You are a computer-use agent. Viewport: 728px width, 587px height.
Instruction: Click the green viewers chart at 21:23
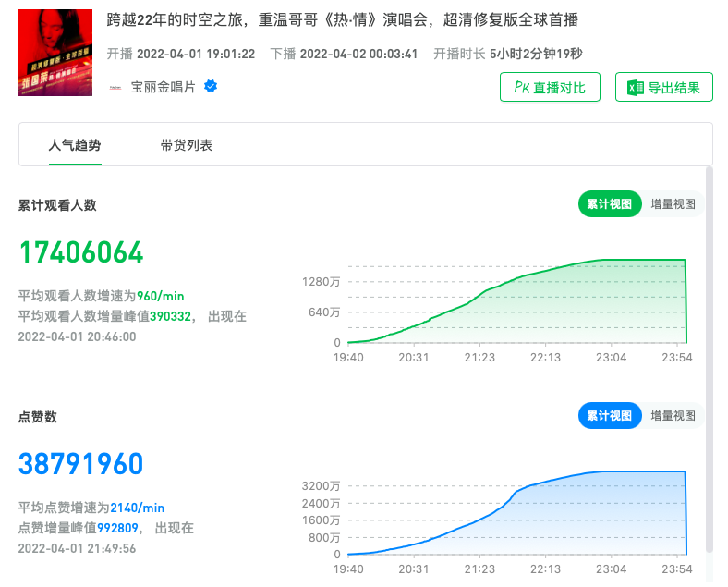[x=479, y=296]
